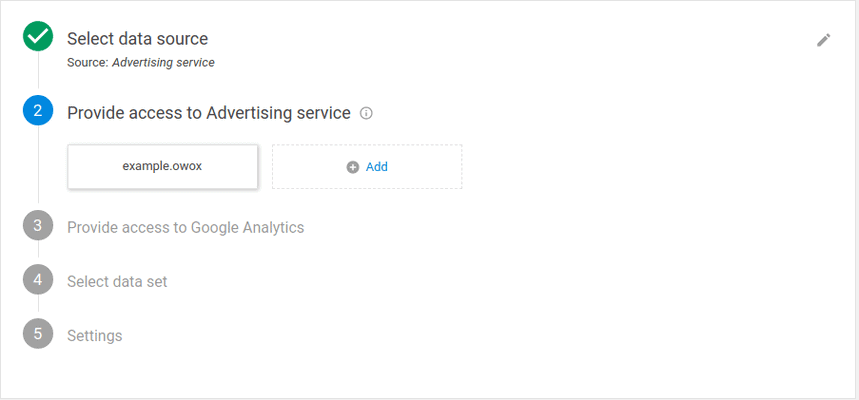Click the connector line between steps 2 and 3
The image size is (859, 400).
38,170
